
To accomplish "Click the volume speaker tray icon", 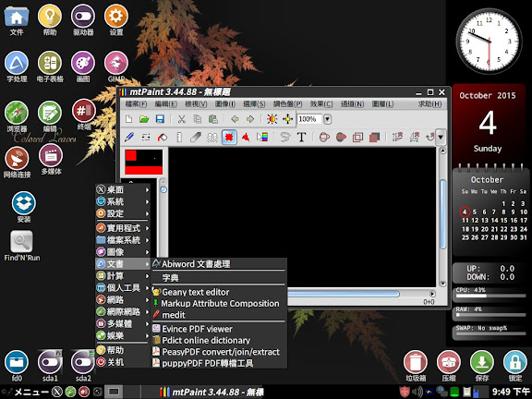I will click(417, 393).
